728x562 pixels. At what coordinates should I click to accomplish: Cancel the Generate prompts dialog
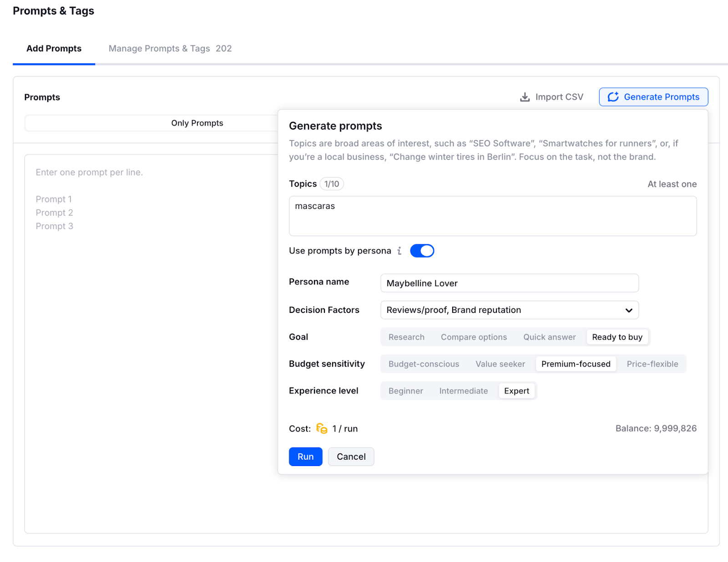(x=351, y=457)
